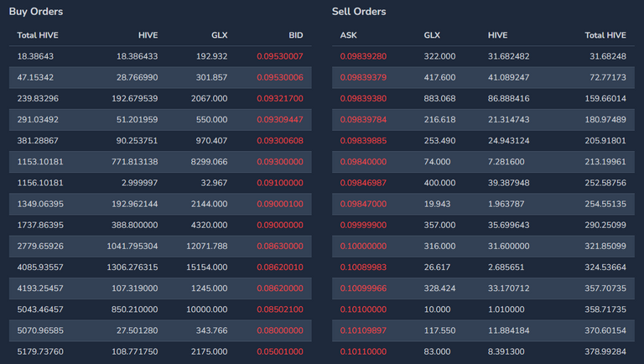Click buy GLX amount 192.932
Screen dimensions: 644x364
pos(211,56)
